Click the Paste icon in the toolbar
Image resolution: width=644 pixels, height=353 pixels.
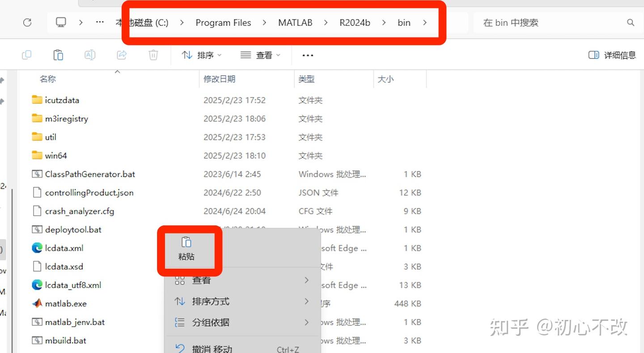pos(58,55)
